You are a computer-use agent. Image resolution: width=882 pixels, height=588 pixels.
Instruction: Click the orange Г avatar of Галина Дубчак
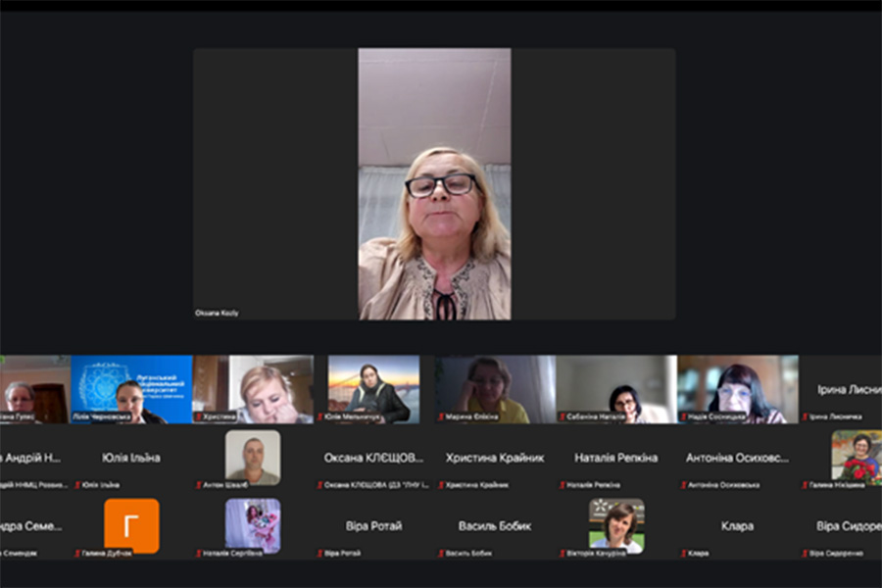[x=131, y=526]
